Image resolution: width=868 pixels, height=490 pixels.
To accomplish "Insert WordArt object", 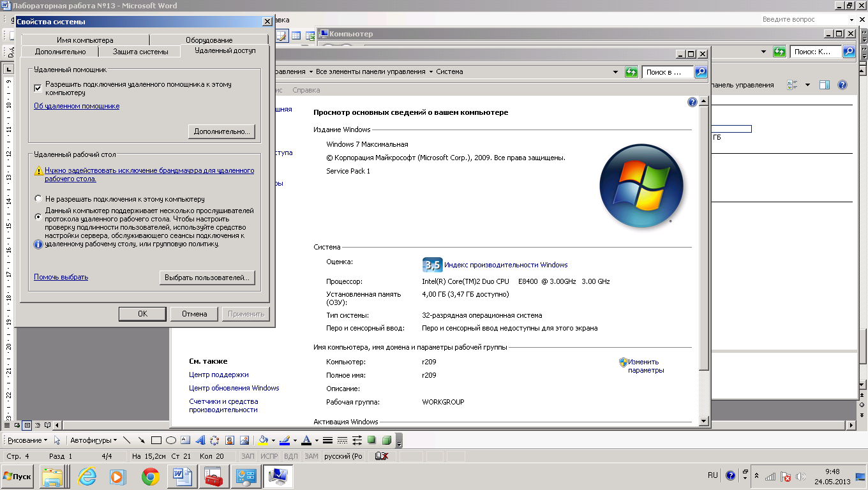I will point(200,440).
